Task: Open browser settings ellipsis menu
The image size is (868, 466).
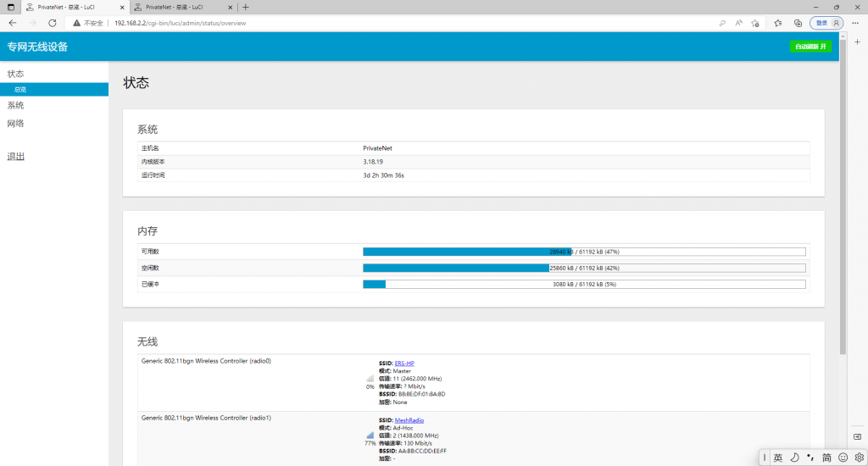Action: pos(855,23)
